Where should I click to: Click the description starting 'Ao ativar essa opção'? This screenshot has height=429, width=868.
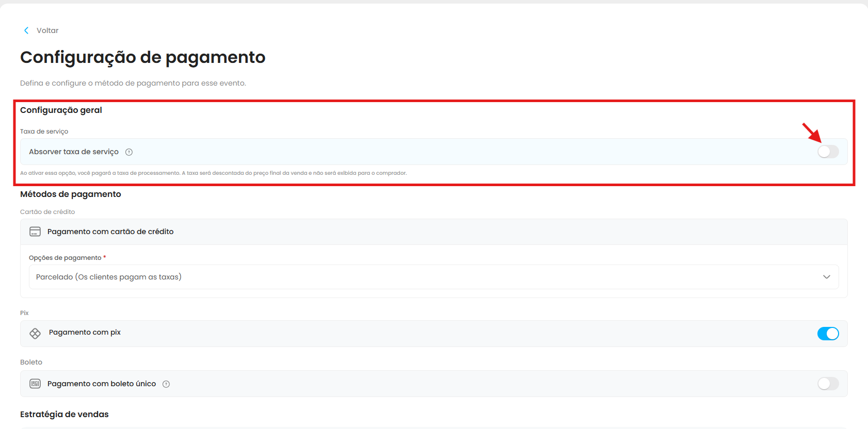pyautogui.click(x=213, y=173)
